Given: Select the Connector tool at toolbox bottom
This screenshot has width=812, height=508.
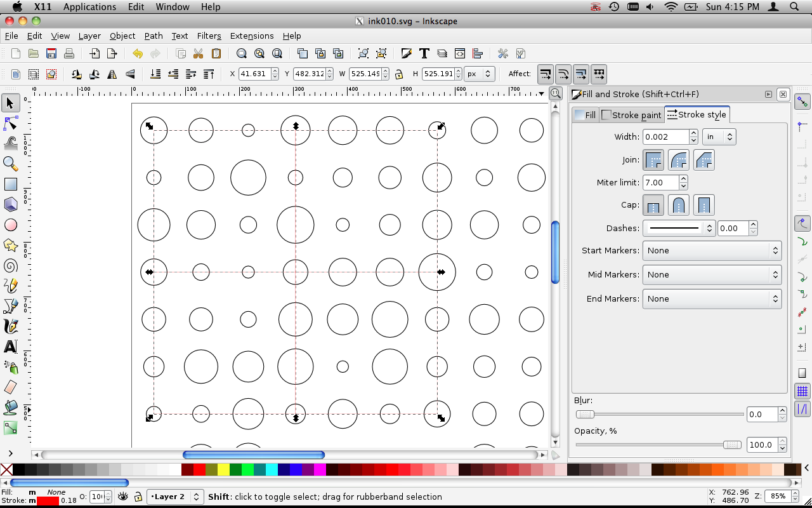Looking at the screenshot, I should pos(11,428).
